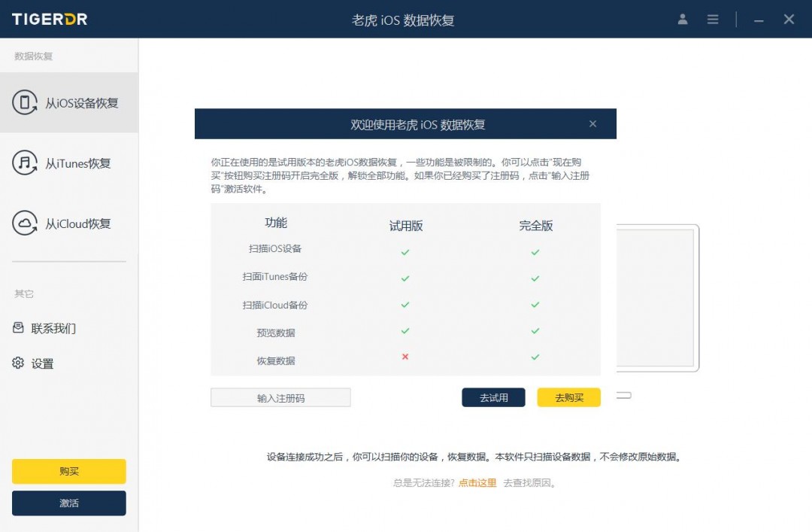Open 联系我们 from the sidebar
The image size is (812, 532).
(x=53, y=329)
